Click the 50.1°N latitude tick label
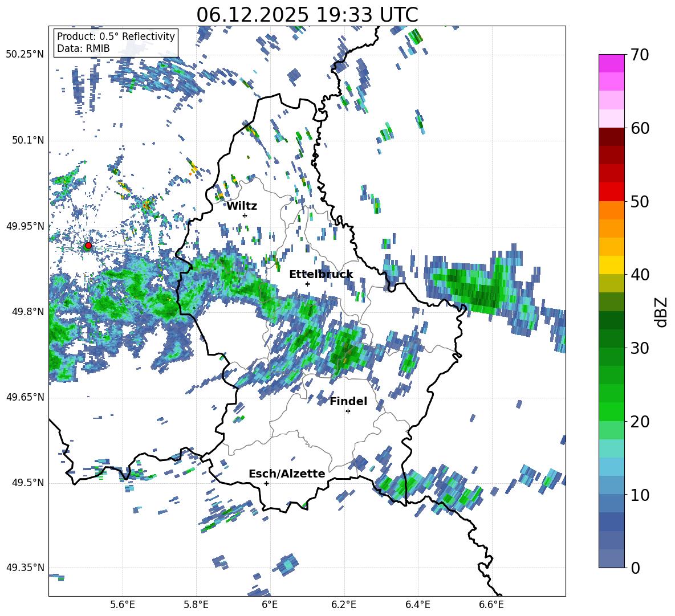Screen dimensions: 675x616 tap(27, 141)
